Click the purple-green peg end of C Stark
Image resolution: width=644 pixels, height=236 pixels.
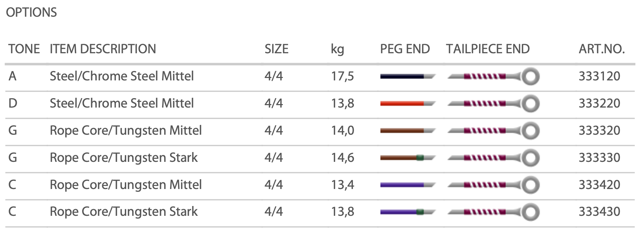pyautogui.click(x=407, y=212)
